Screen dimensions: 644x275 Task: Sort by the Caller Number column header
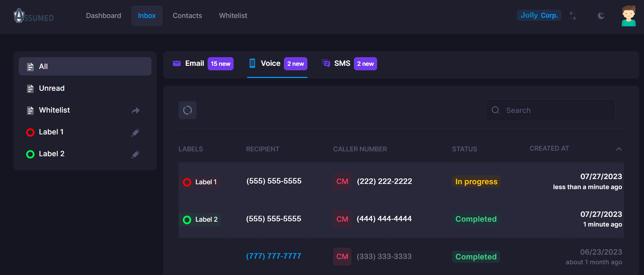tap(360, 149)
